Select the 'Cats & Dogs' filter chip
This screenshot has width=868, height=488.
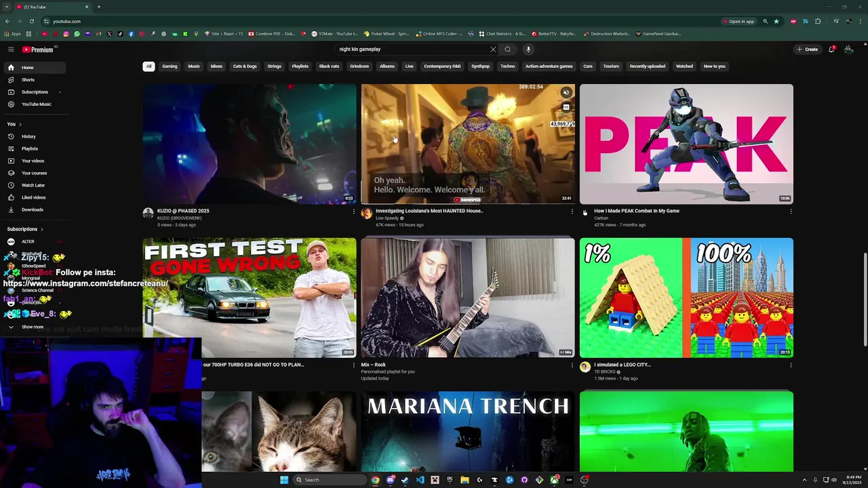[x=245, y=66]
